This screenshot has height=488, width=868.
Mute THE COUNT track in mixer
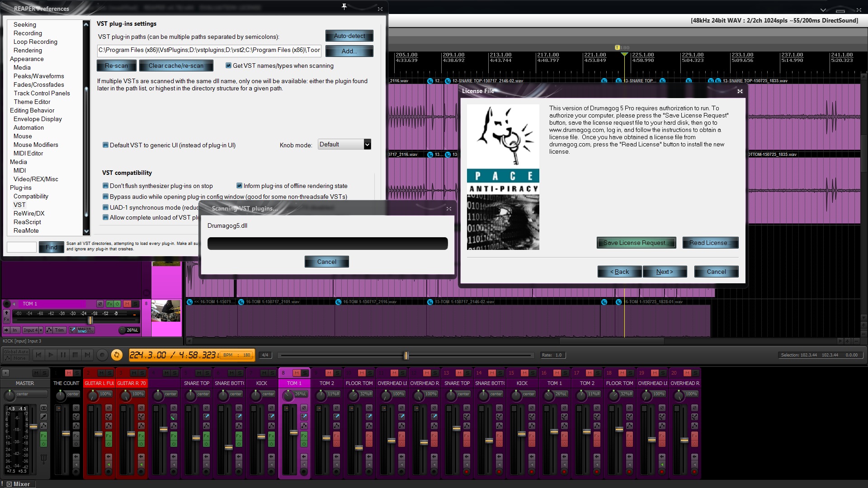click(69, 373)
